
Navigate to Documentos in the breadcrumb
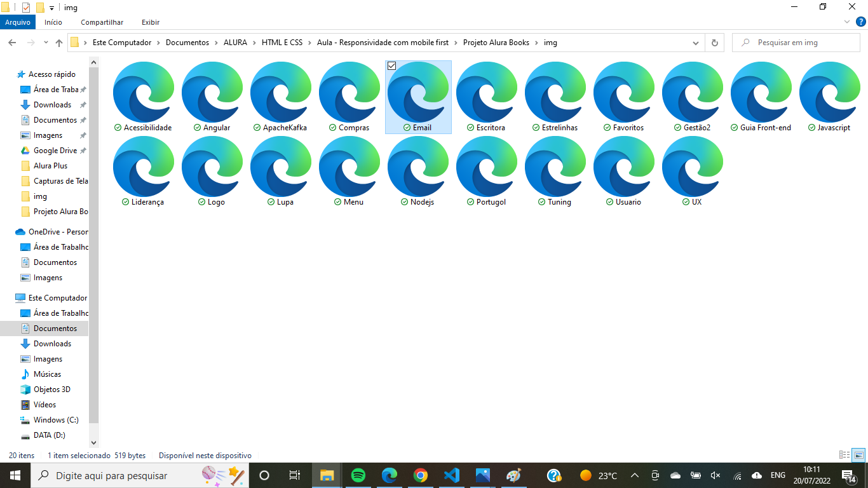point(187,43)
